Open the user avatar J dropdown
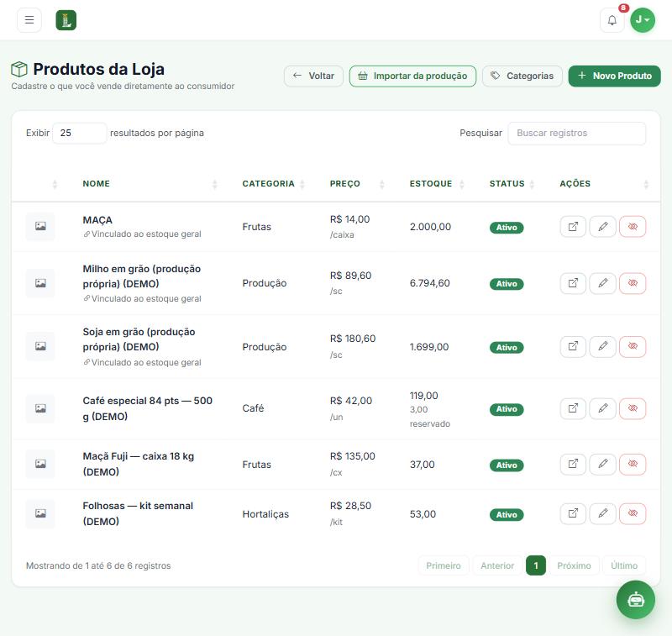Viewport: 672px width, 636px height. click(643, 20)
